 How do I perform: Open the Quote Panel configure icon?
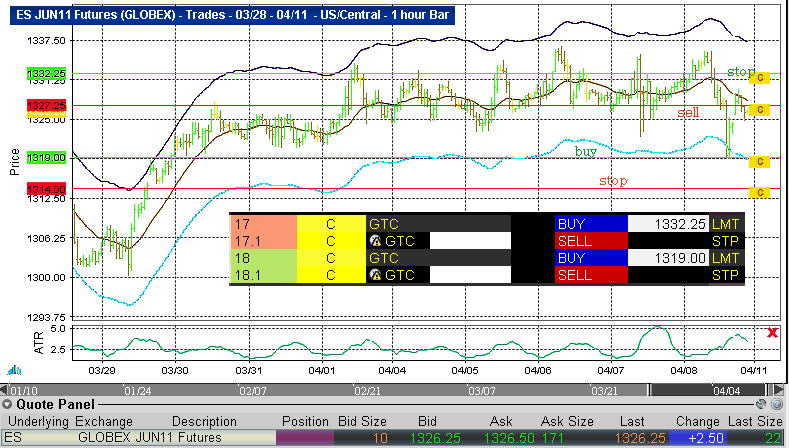pos(761,404)
